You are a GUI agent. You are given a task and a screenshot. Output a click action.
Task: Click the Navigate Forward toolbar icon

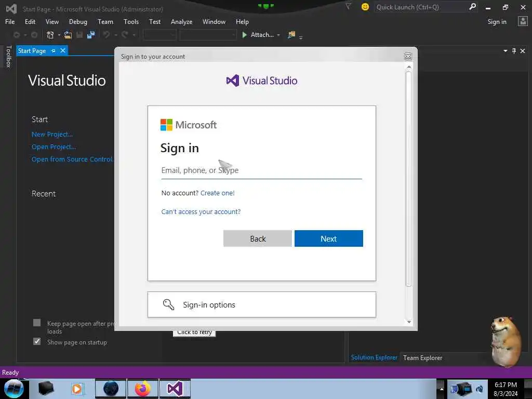click(x=34, y=35)
